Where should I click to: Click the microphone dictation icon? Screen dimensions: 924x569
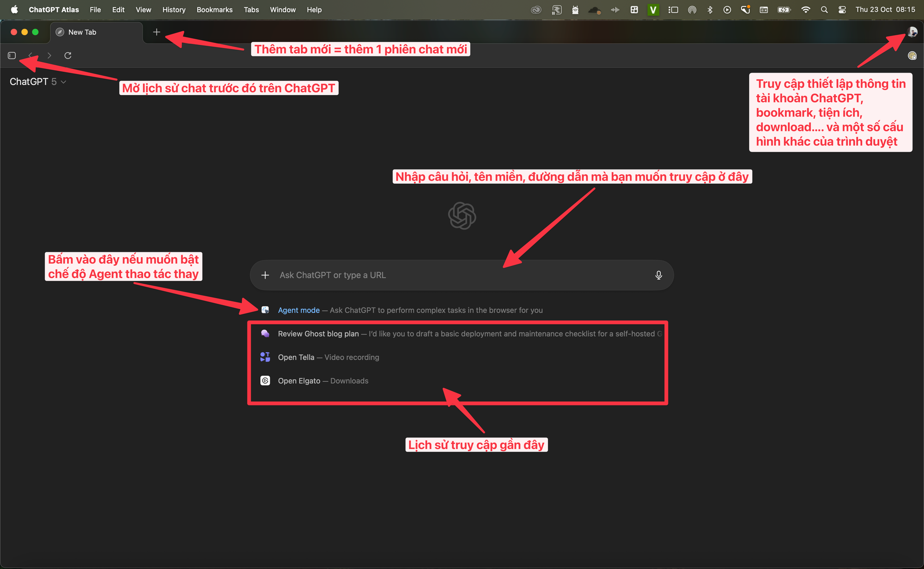click(x=658, y=275)
